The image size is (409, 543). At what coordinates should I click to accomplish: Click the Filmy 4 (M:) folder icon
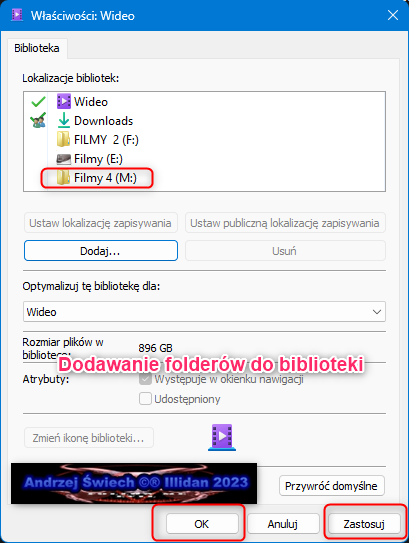[x=63, y=177]
